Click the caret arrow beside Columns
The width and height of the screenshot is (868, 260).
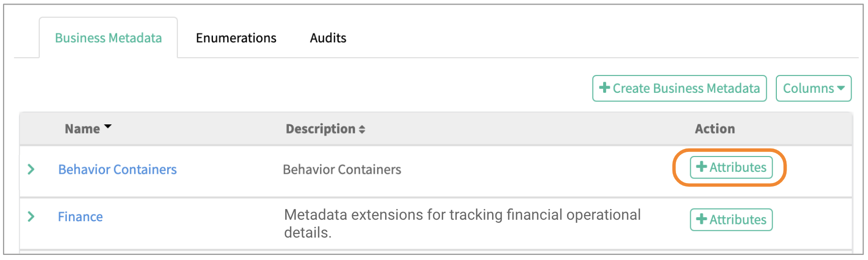pyautogui.click(x=841, y=88)
